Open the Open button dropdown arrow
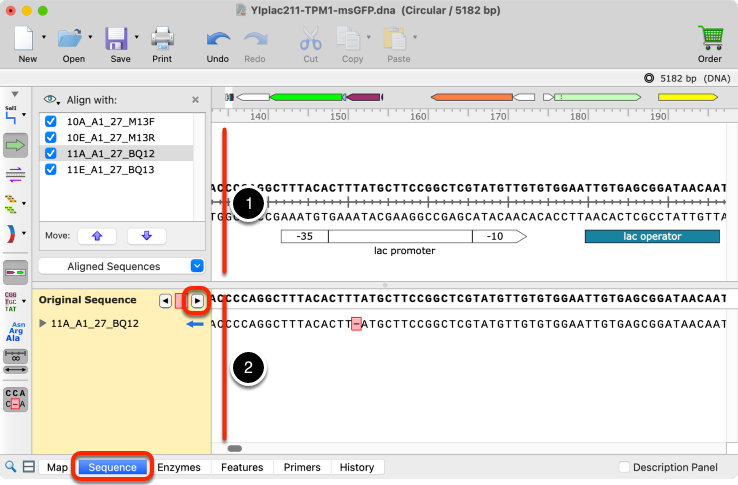738x485 pixels. click(x=90, y=37)
